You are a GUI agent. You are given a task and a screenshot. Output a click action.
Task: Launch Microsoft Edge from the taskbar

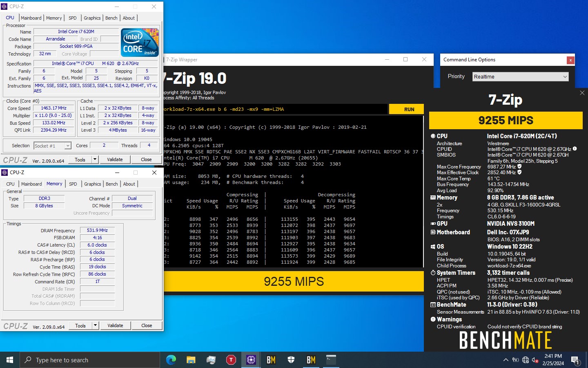[171, 360]
